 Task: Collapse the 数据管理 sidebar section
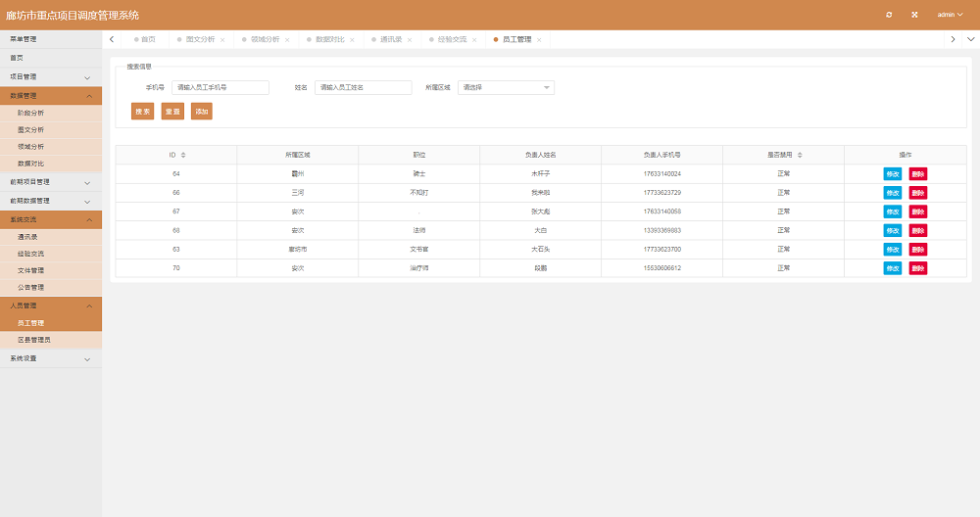click(51, 96)
